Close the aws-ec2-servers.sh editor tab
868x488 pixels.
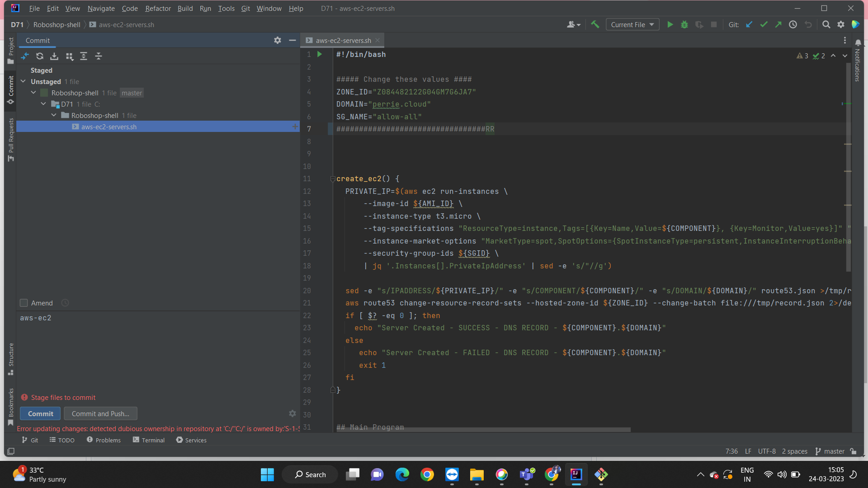[x=377, y=40]
